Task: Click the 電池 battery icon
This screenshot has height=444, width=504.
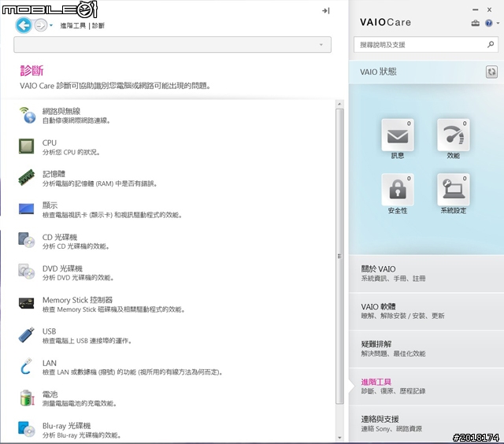Action: coord(27,398)
